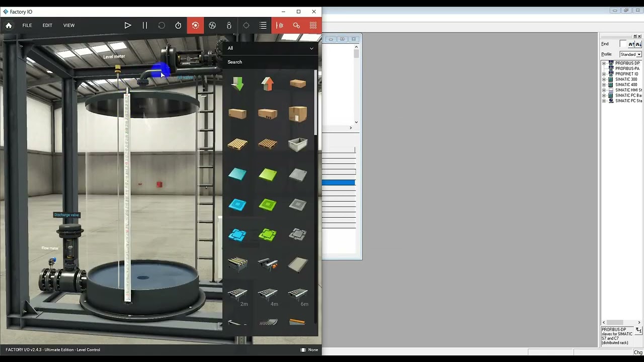This screenshot has height=362, width=644.
Task: Expand the PROFIBUS DP tree node
Action: coord(604,63)
